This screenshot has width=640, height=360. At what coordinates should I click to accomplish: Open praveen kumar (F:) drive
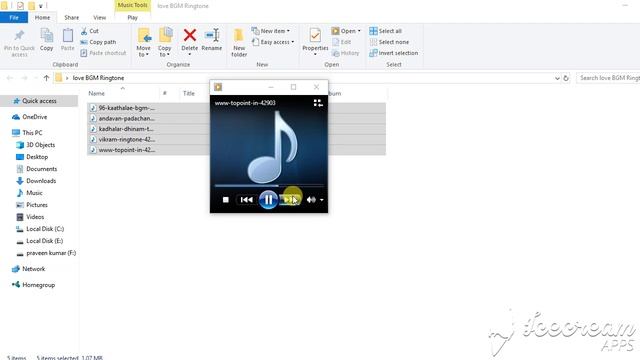51,253
